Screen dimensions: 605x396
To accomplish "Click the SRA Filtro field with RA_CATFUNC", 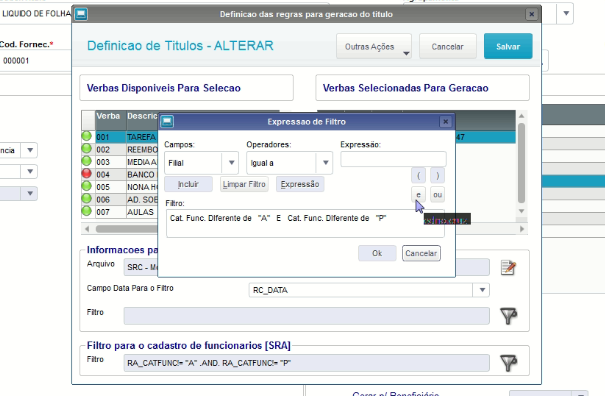I will coord(307,363).
